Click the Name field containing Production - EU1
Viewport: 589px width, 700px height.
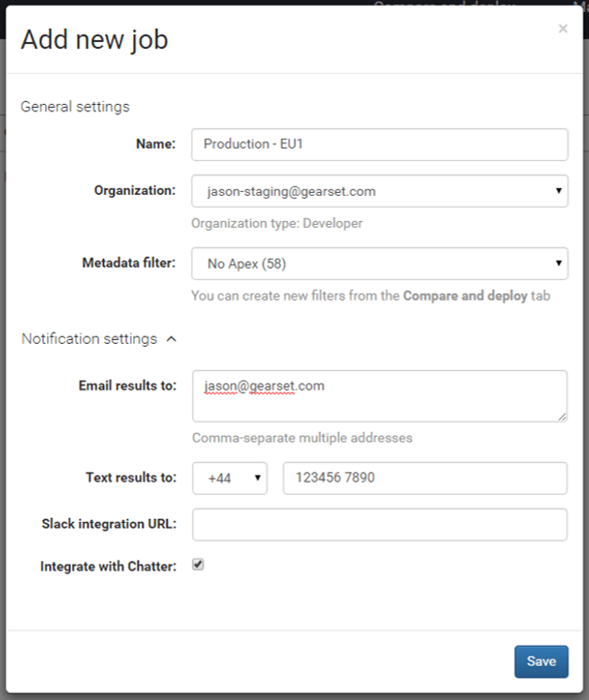pyautogui.click(x=379, y=144)
